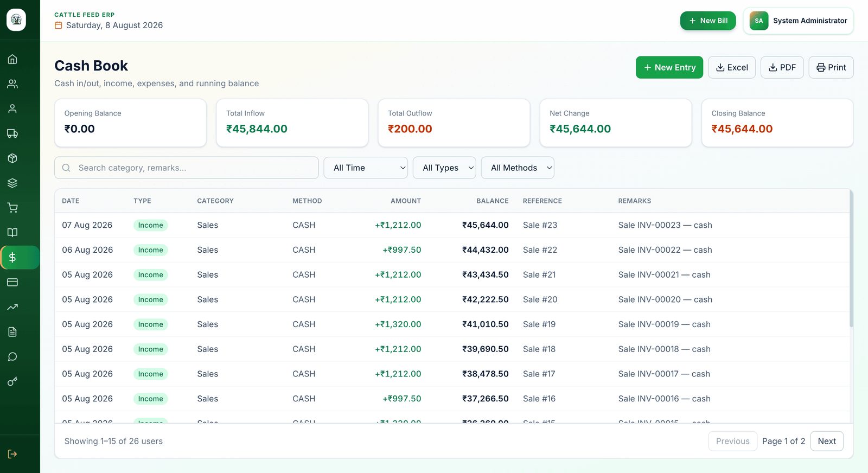Download the cash book as PDF
This screenshot has height=473, width=868.
[782, 67]
